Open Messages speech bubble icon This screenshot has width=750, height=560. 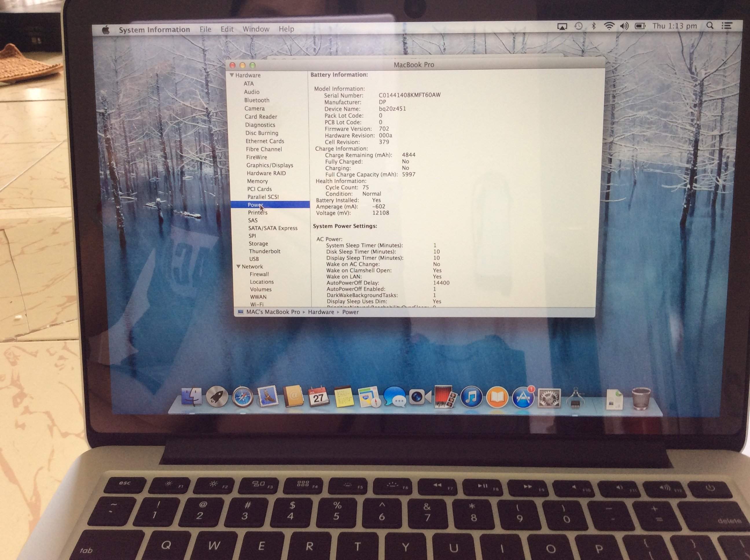[x=394, y=396]
